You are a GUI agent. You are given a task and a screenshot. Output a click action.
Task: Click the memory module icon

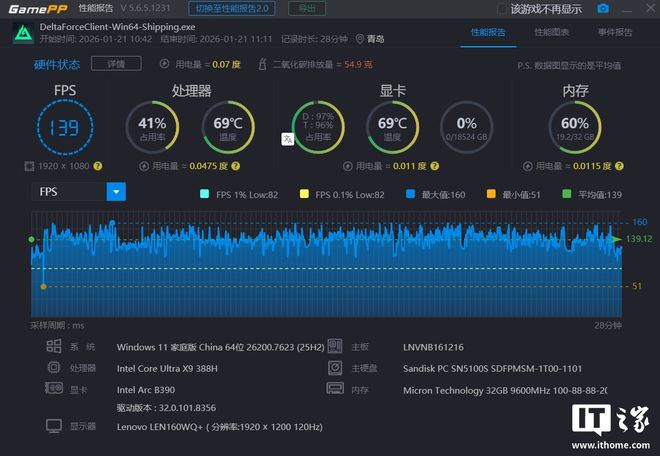coord(335,388)
